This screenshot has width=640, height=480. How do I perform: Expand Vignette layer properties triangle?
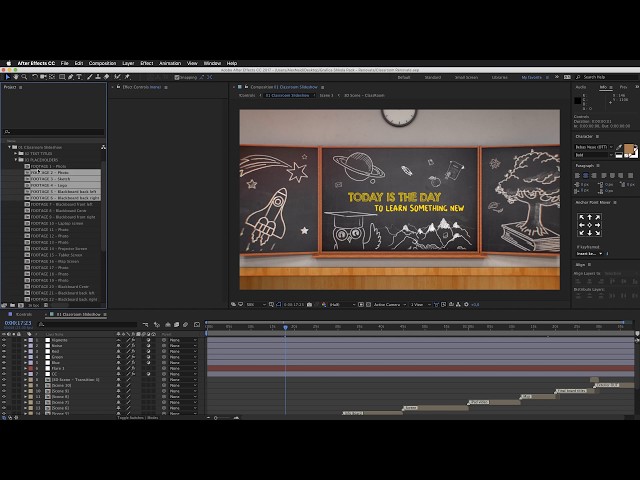point(25,340)
